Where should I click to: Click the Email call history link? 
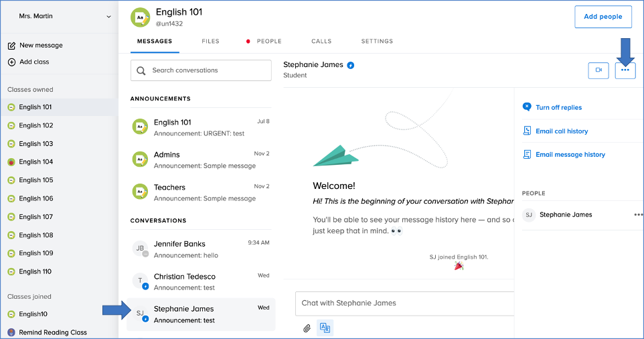(x=561, y=131)
